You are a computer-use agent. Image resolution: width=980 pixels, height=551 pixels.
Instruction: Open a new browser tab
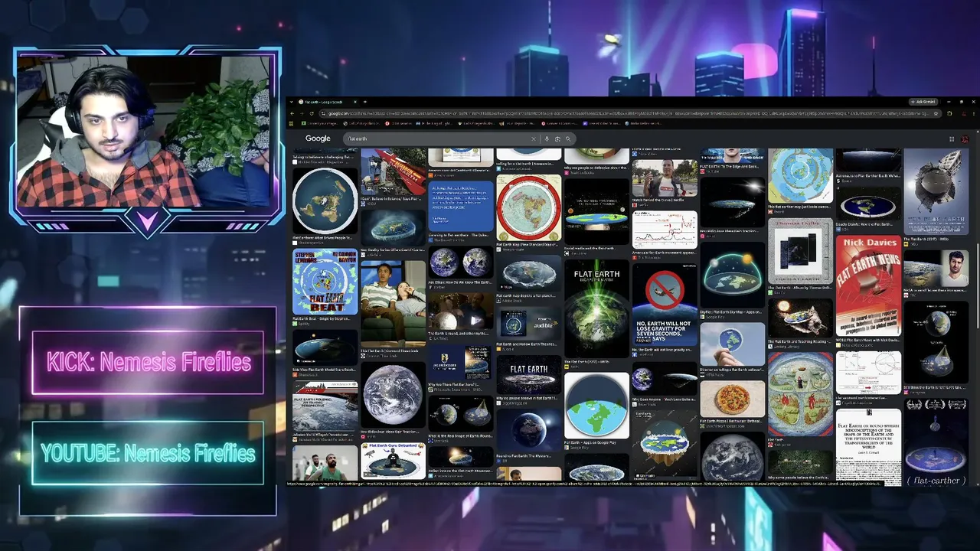coord(365,102)
